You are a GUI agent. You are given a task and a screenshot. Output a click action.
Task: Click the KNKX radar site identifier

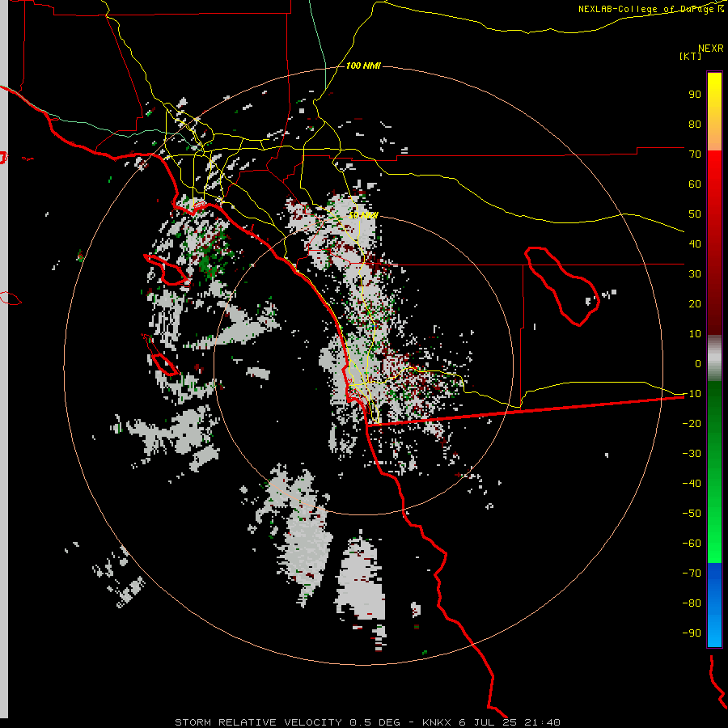[x=437, y=722]
